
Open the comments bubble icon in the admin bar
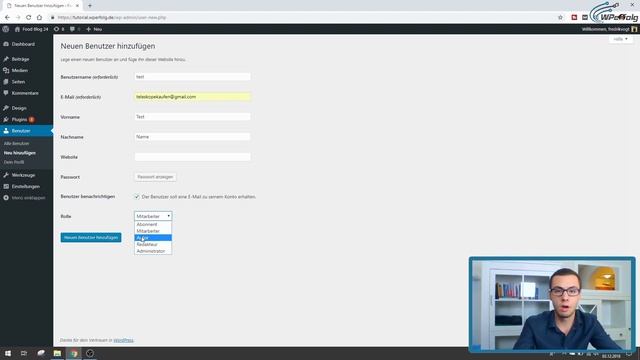pyautogui.click(x=74, y=29)
